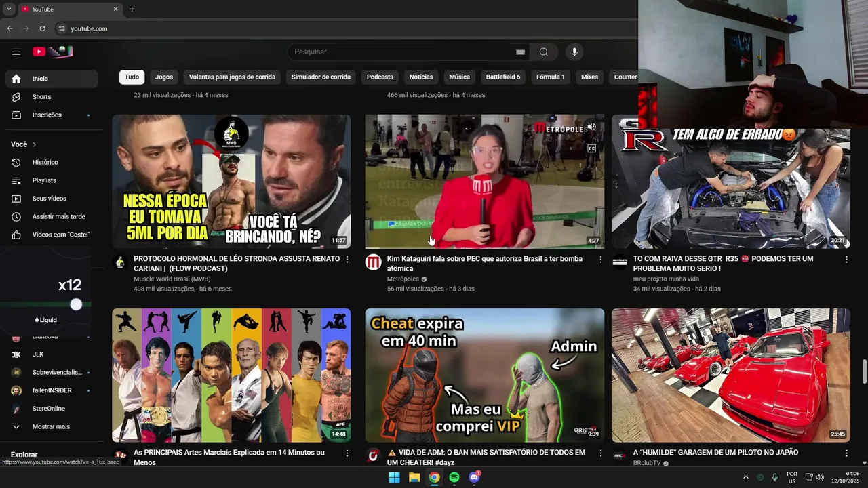This screenshot has height=488, width=868.
Task: Select the Jogos filter chip
Action: click(x=164, y=77)
